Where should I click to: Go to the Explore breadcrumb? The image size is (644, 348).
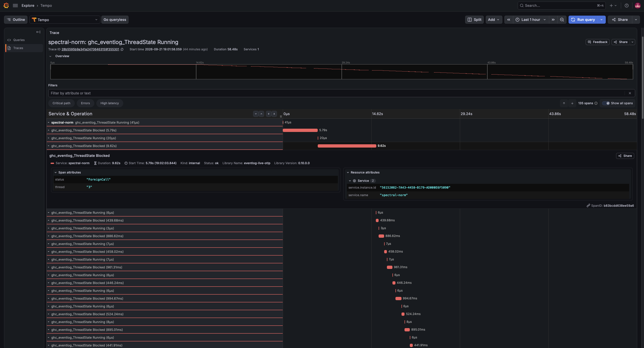point(28,6)
